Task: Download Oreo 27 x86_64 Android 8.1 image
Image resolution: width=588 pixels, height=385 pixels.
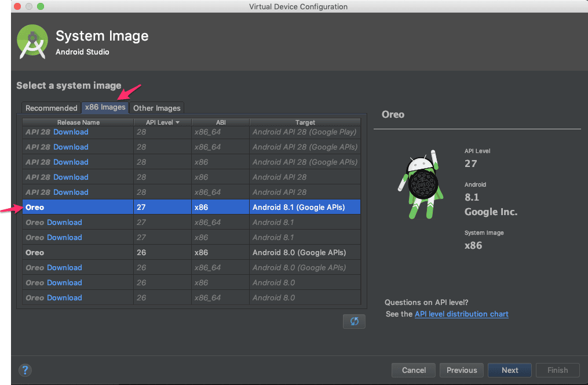Action: 64,223
